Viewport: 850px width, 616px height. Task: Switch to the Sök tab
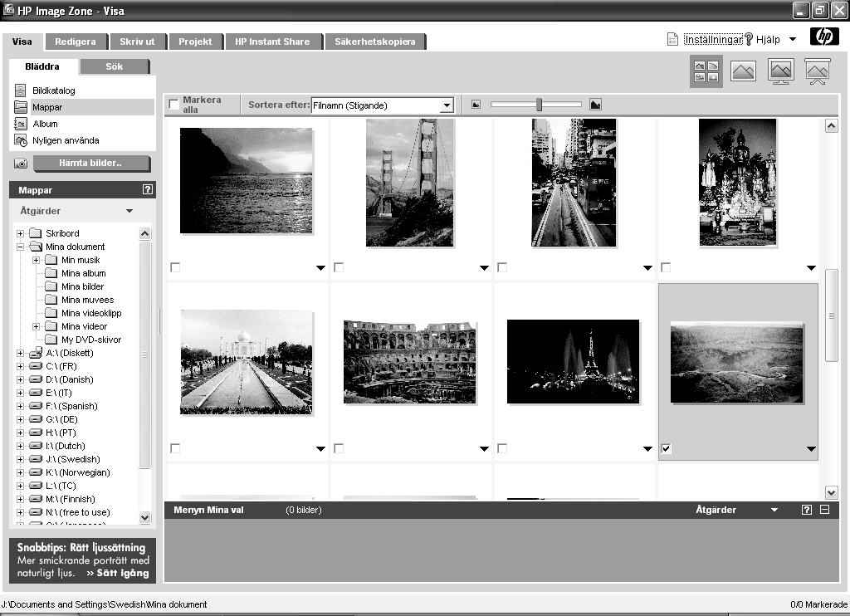point(115,66)
